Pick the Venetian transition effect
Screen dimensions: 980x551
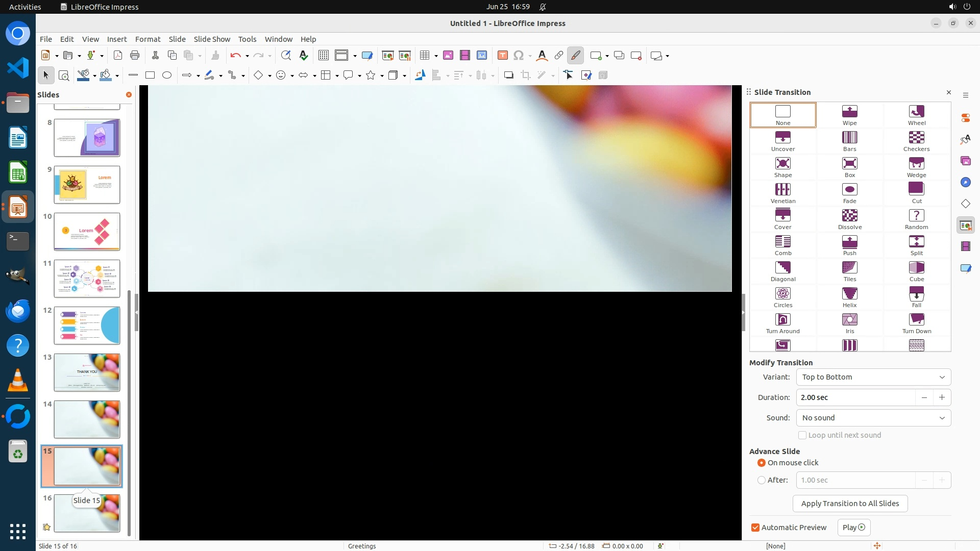(782, 193)
